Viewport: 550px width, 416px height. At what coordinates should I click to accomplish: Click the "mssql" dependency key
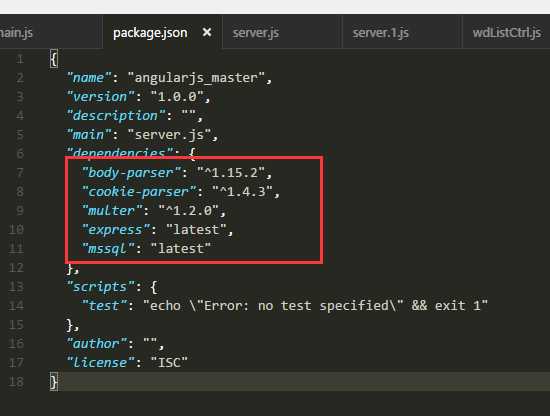[x=108, y=249]
